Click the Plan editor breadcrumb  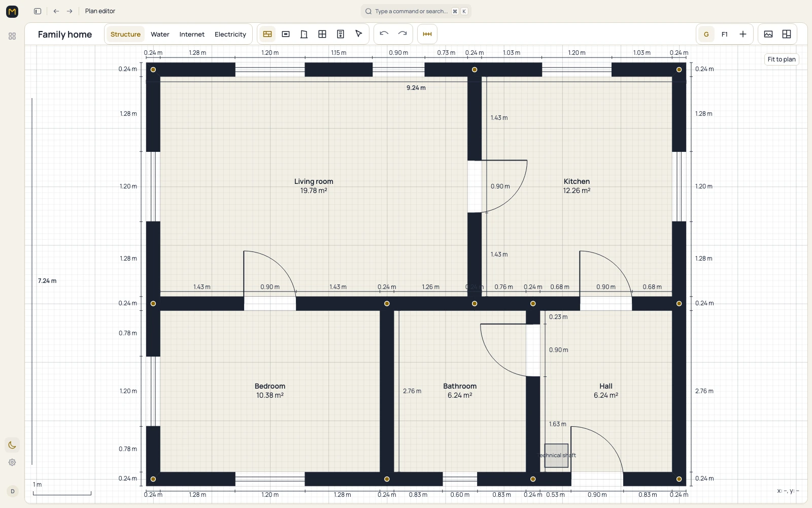click(x=100, y=11)
